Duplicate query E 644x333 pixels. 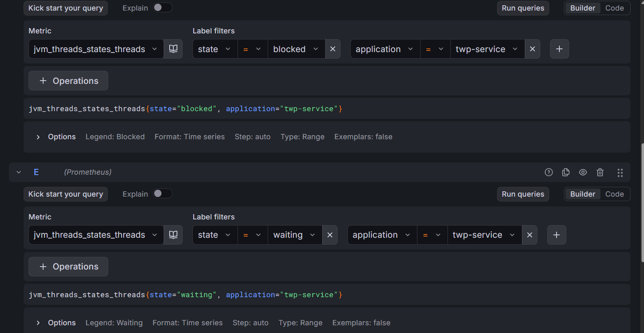point(566,172)
